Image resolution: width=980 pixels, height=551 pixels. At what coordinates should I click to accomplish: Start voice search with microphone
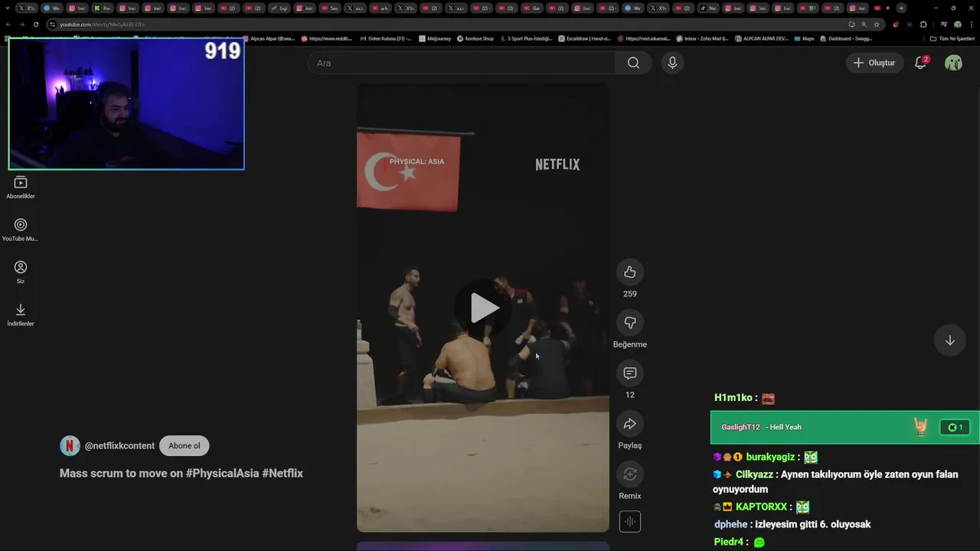(672, 63)
